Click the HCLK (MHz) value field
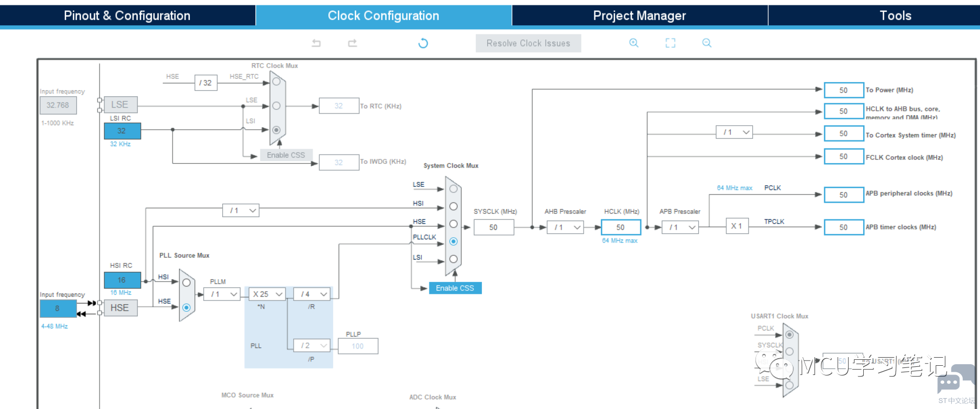Screen dimensions: 980x409 [x=620, y=227]
